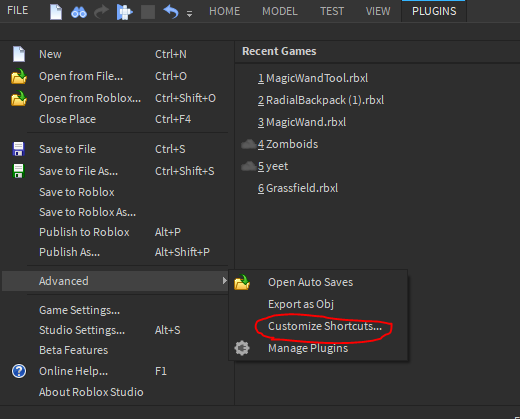Viewport: 520px width, 419px height.
Task: Click blue floppy disk icon for Save to File
Action: (x=18, y=149)
